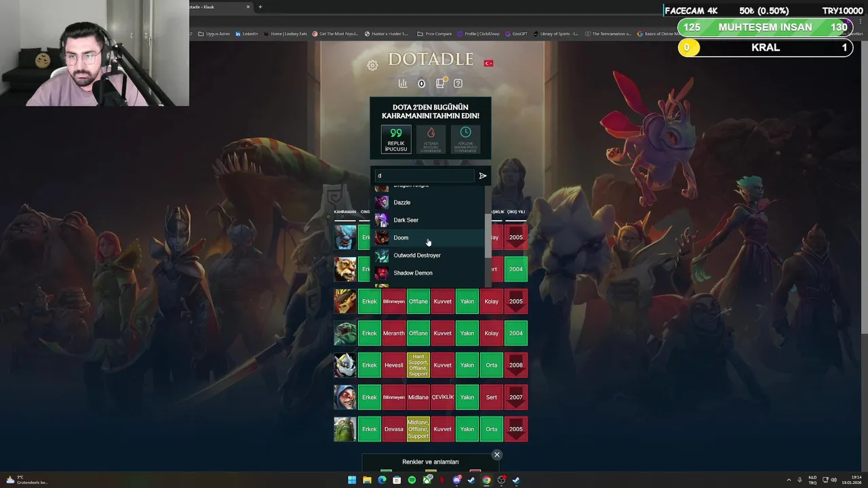Screen dimensions: 868x488
Task: Open Spotify from taskbar
Action: click(x=412, y=480)
